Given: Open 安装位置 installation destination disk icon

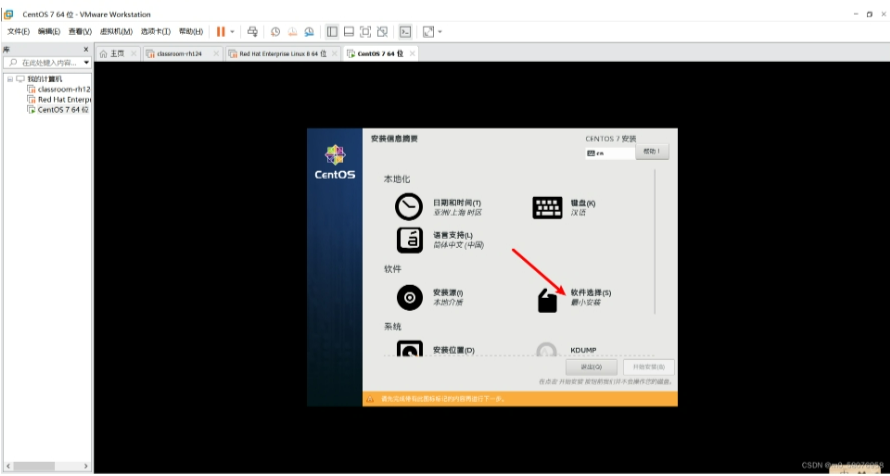Looking at the screenshot, I should click(x=409, y=348).
